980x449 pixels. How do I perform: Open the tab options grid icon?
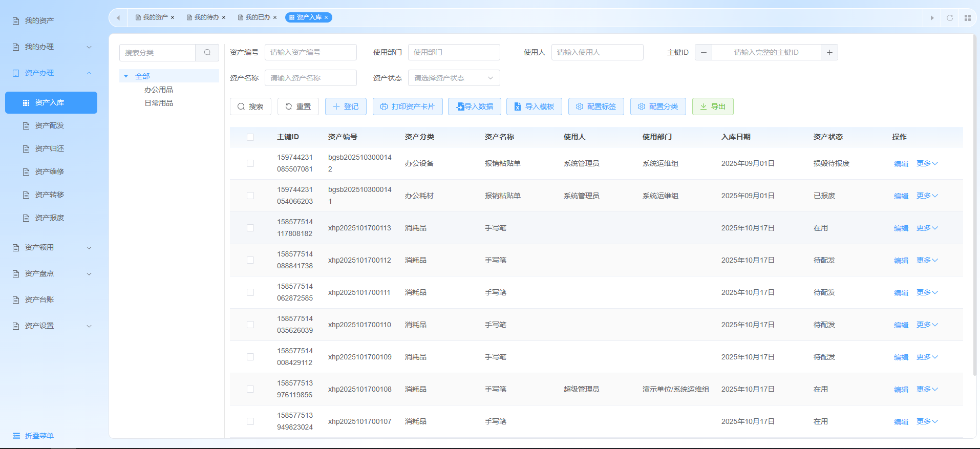pyautogui.click(x=968, y=17)
